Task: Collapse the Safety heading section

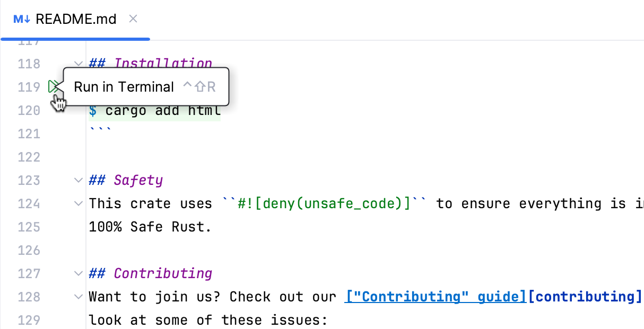Action: coord(78,180)
